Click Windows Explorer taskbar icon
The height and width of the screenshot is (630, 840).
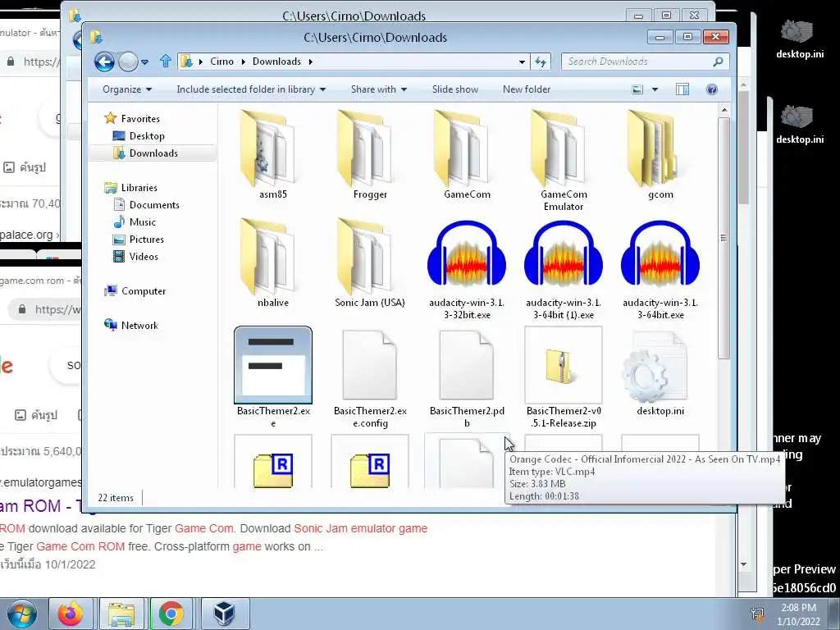pyautogui.click(x=121, y=614)
